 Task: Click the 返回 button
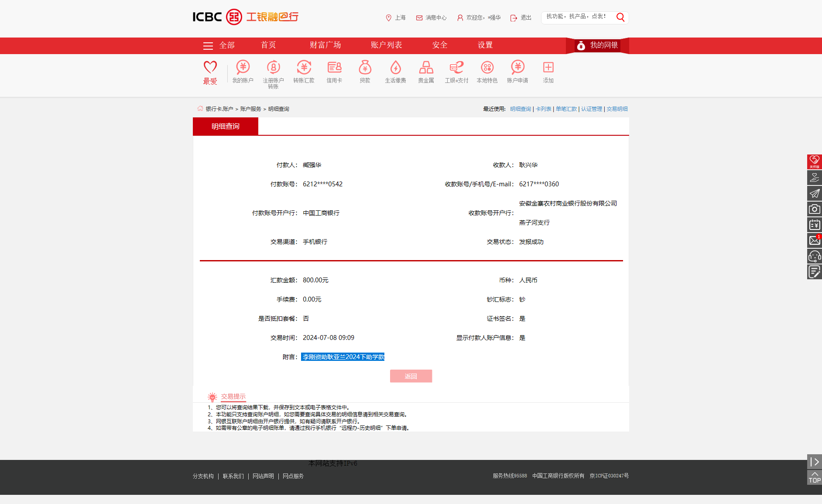tap(411, 376)
